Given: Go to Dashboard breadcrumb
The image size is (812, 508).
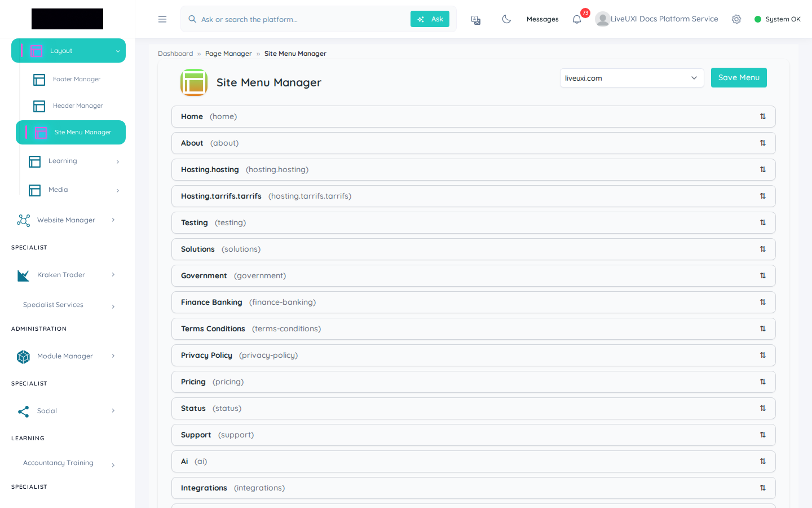Looking at the screenshot, I should (x=175, y=54).
